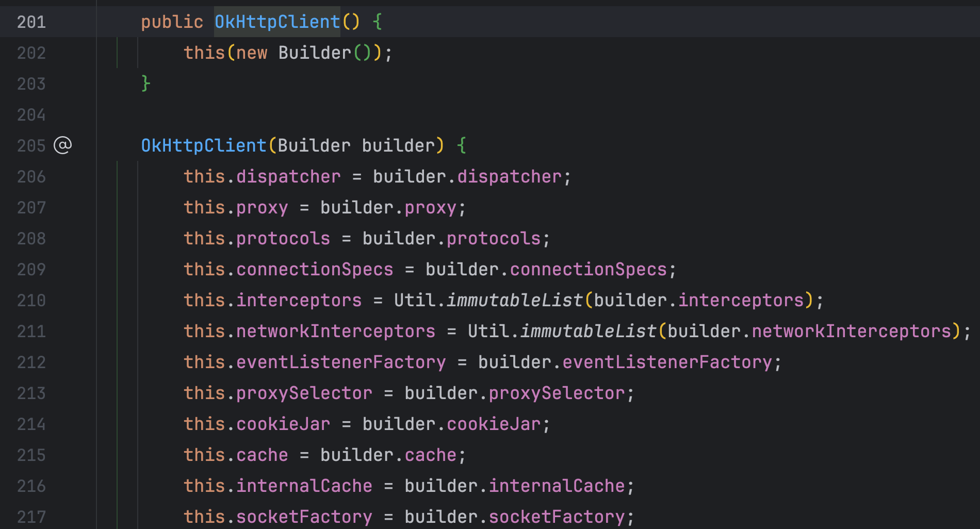Viewport: 980px width, 529px height.
Task: Click 'this.socketFactory' on line 217
Action: click(x=278, y=517)
